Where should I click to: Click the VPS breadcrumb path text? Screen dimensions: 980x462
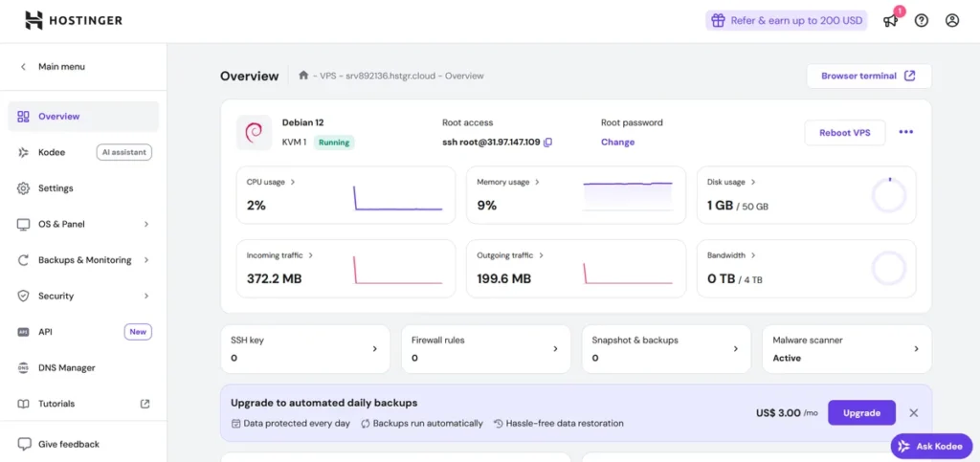(x=328, y=77)
